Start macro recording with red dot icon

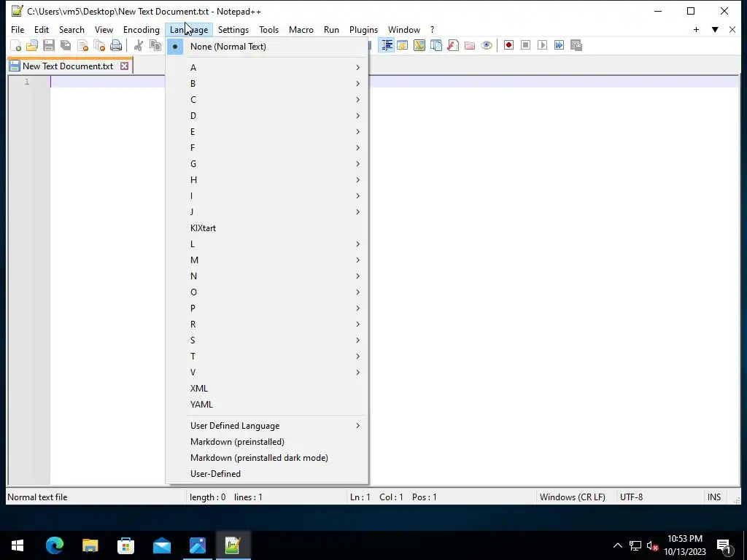tap(508, 45)
